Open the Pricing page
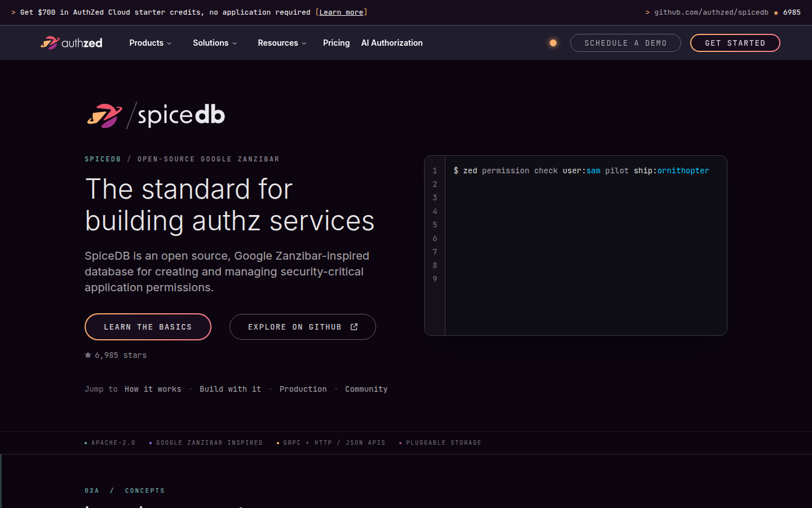This screenshot has width=812, height=508. point(337,43)
